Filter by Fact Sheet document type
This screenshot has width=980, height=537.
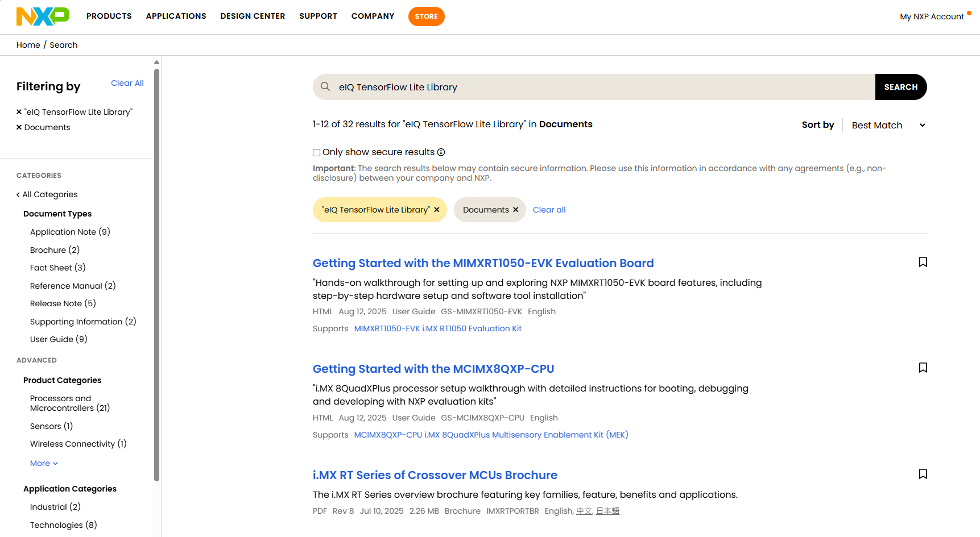click(58, 268)
